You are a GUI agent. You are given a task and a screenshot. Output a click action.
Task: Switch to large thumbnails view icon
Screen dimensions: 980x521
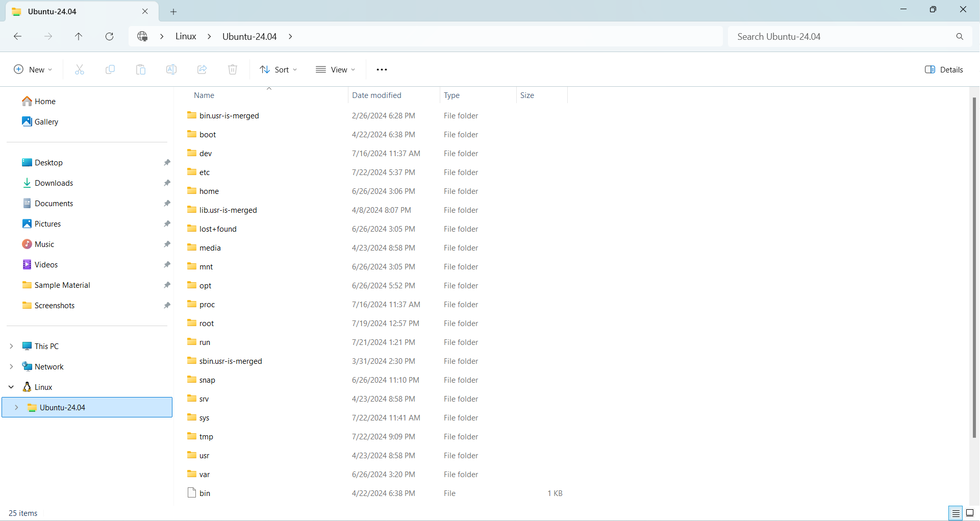tap(970, 513)
